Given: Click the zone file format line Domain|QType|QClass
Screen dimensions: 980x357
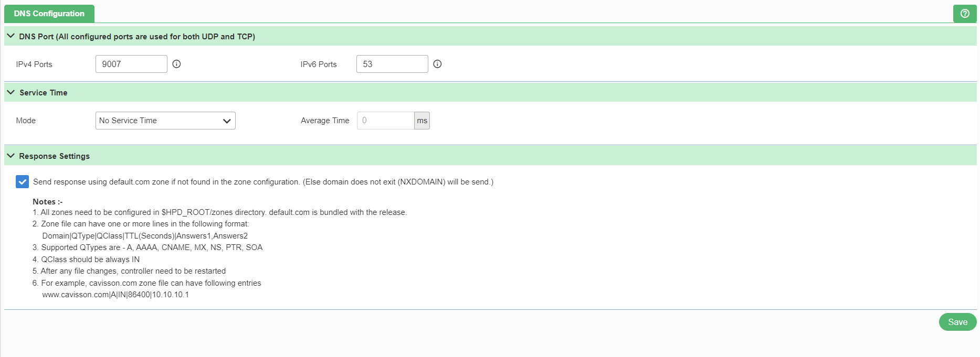Looking at the screenshot, I should (145, 236).
